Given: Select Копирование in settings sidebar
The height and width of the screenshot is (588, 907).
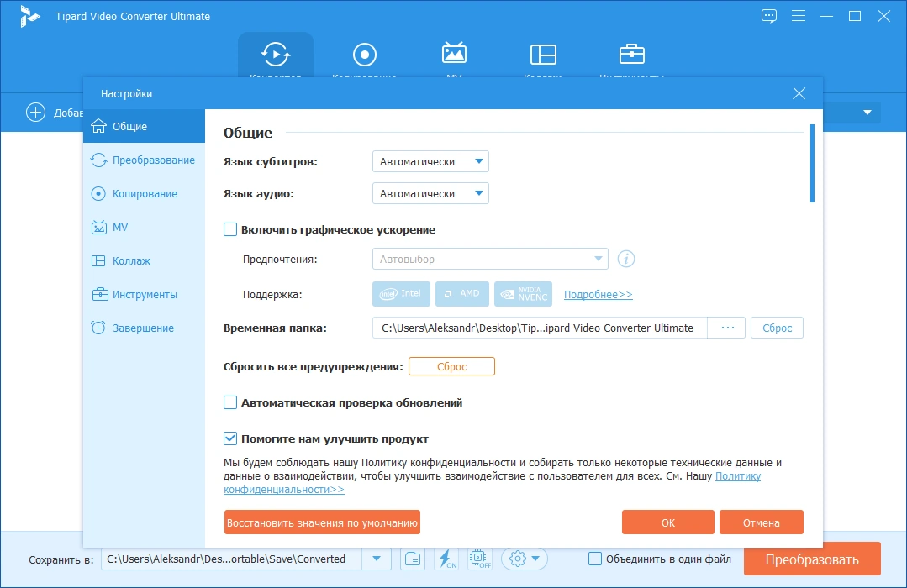Looking at the screenshot, I should pyautogui.click(x=144, y=194).
